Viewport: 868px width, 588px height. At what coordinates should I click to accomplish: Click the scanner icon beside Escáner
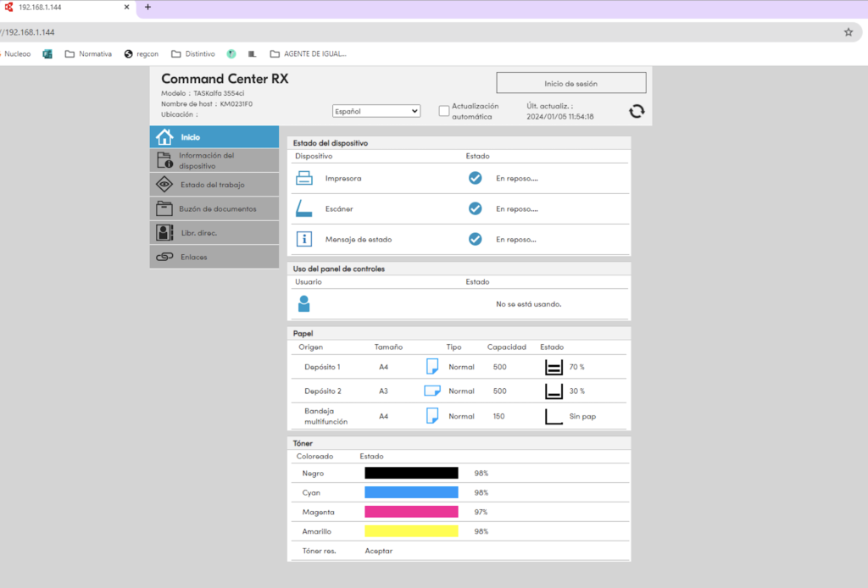[x=304, y=208]
